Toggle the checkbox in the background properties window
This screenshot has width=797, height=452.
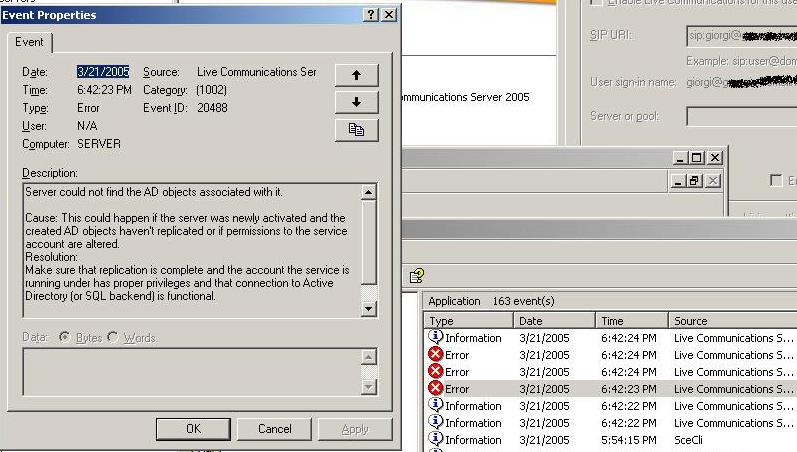[x=776, y=180]
